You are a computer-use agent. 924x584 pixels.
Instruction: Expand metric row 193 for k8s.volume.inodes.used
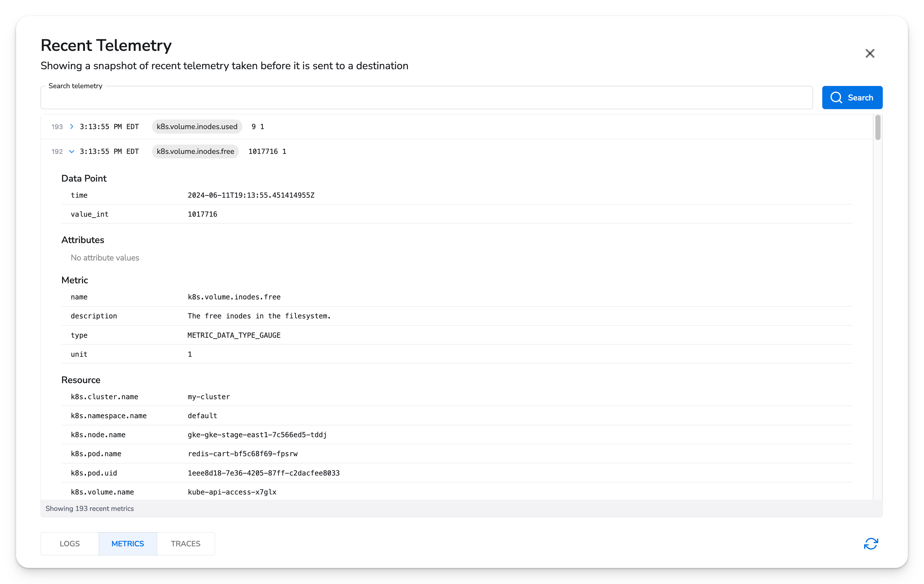[71, 127]
